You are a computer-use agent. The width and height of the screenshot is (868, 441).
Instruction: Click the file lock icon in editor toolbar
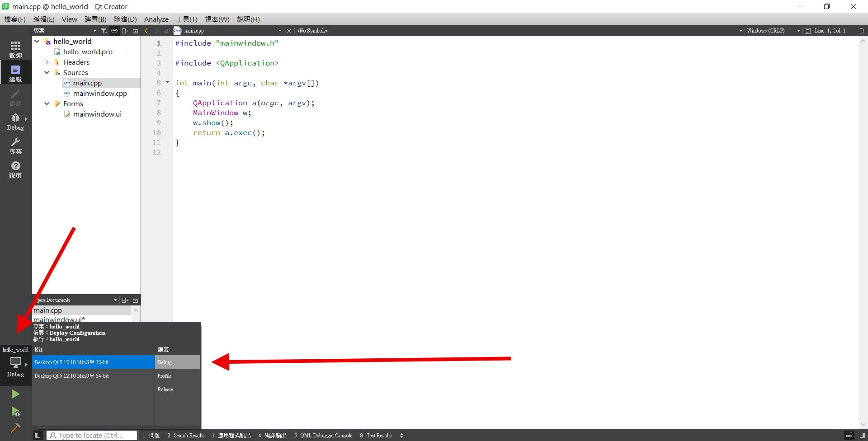(x=166, y=31)
